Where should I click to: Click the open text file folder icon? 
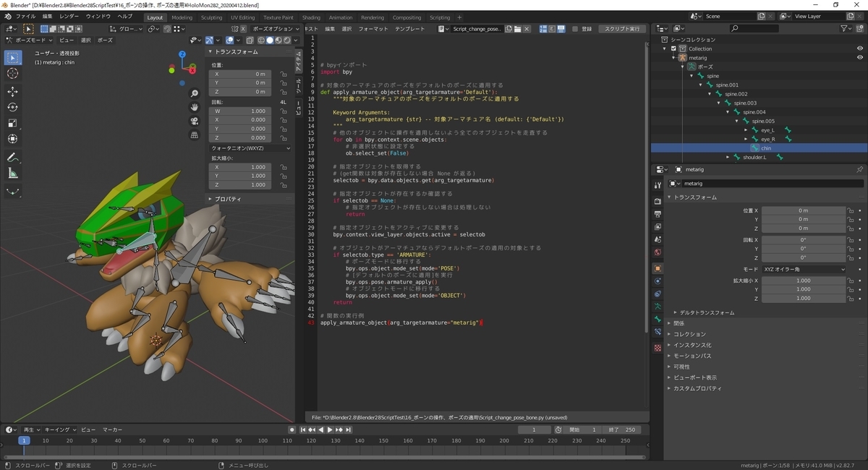tap(518, 29)
